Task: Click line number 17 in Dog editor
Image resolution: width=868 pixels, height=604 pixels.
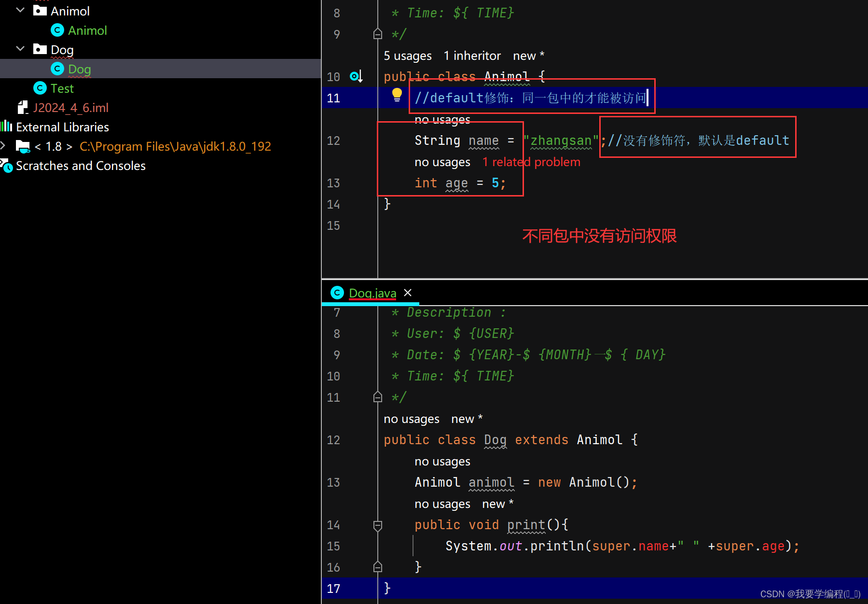Action: [333, 589]
